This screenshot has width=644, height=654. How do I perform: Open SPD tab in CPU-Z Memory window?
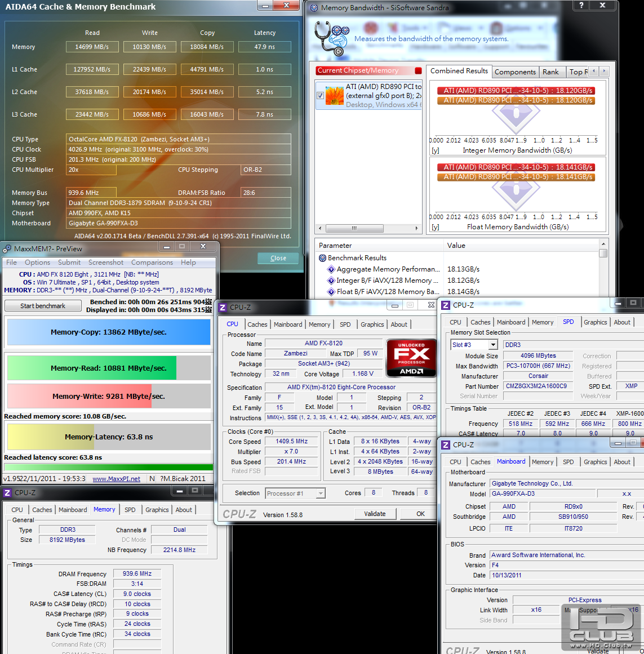tap(130, 510)
